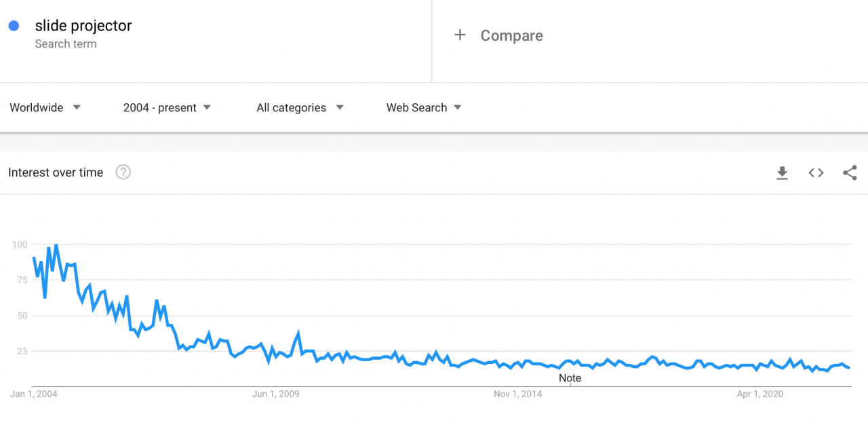Click the Note marker on the chart
Screen dimensions: 868x427
click(x=570, y=378)
